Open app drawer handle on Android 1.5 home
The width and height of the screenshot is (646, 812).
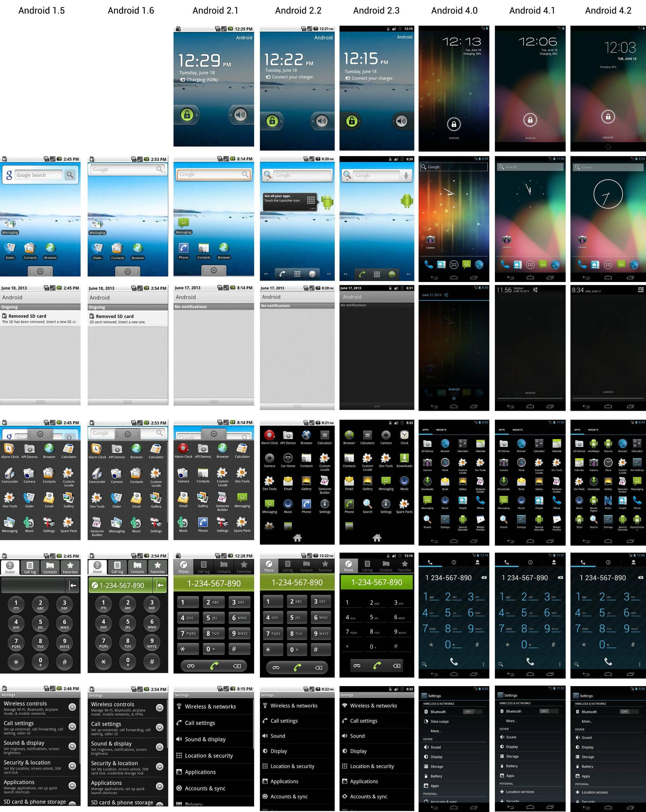click(40, 271)
